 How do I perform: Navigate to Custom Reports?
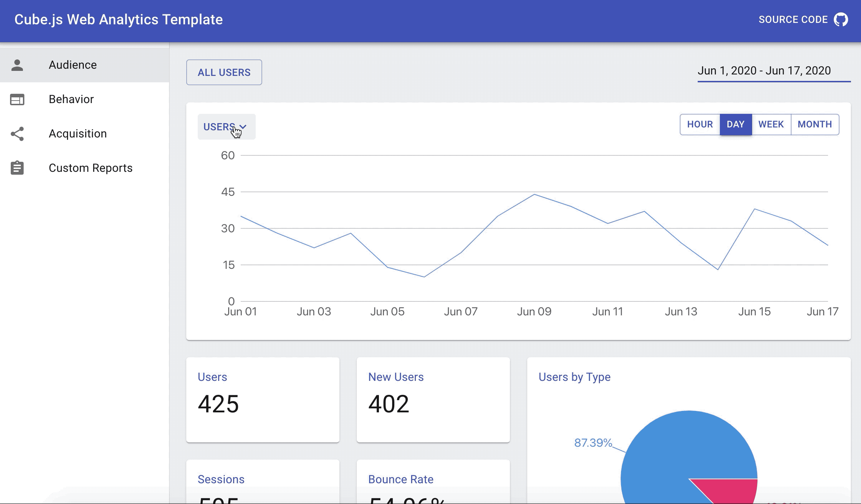85,168
